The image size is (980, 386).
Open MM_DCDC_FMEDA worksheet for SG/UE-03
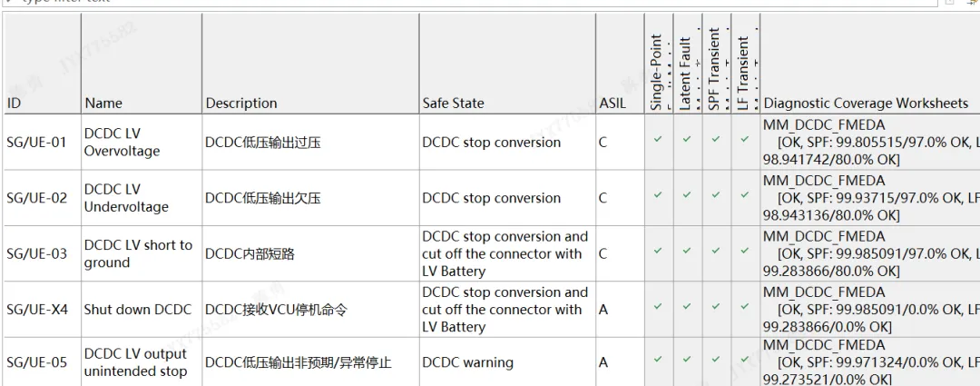click(824, 236)
